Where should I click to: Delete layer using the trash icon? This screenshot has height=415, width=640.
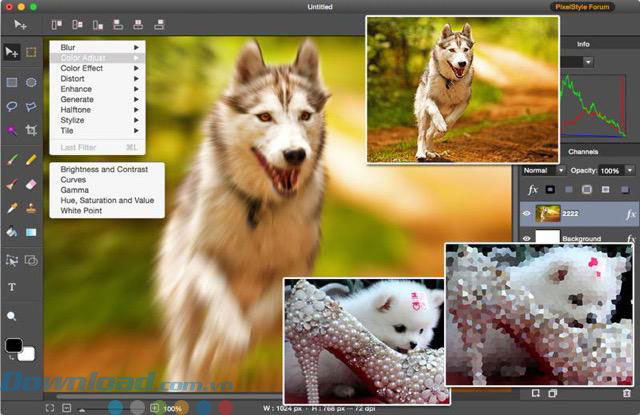pos(626,393)
